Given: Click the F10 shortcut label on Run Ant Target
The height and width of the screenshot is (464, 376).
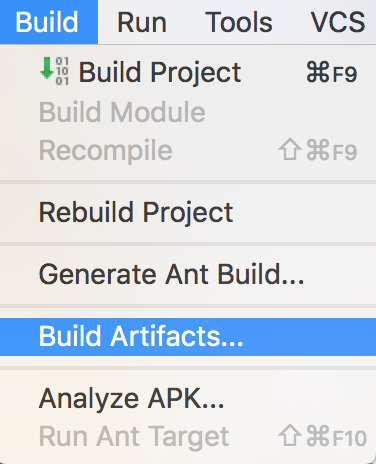Looking at the screenshot, I should pyautogui.click(x=349, y=437).
